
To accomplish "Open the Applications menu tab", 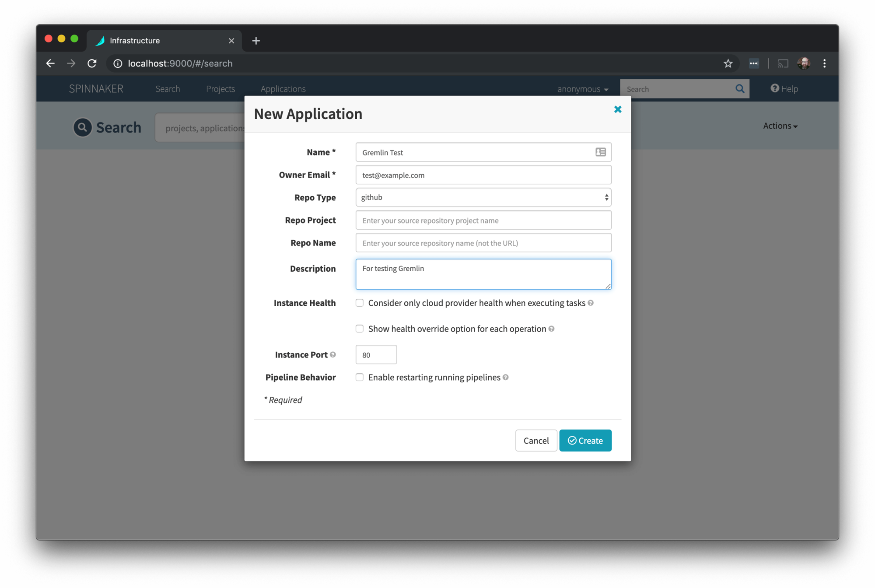I will [283, 88].
